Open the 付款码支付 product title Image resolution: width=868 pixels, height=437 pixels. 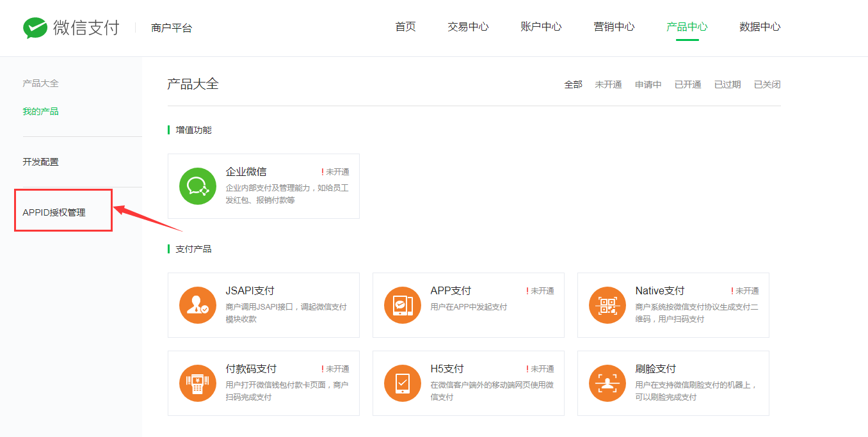click(251, 369)
